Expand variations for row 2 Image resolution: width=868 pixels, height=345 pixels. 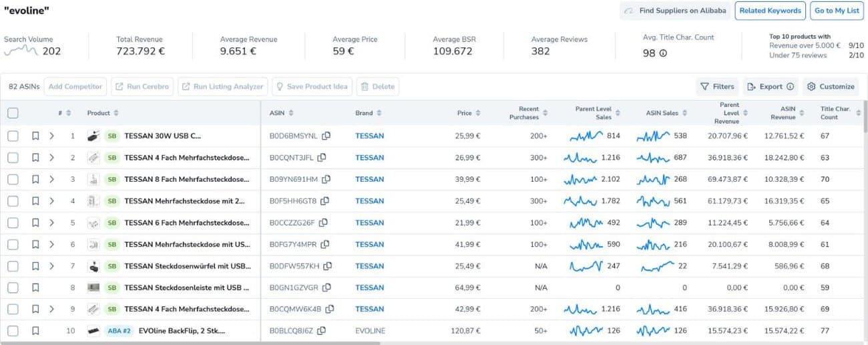51,158
